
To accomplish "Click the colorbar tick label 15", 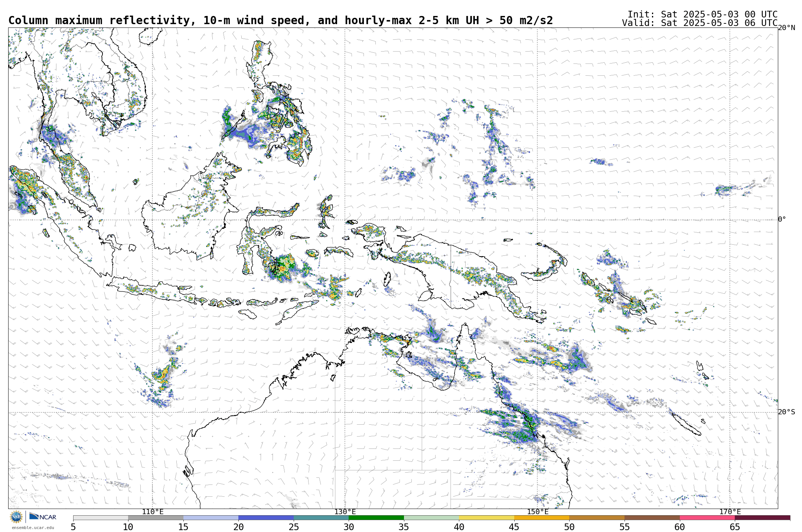I will [x=183, y=527].
